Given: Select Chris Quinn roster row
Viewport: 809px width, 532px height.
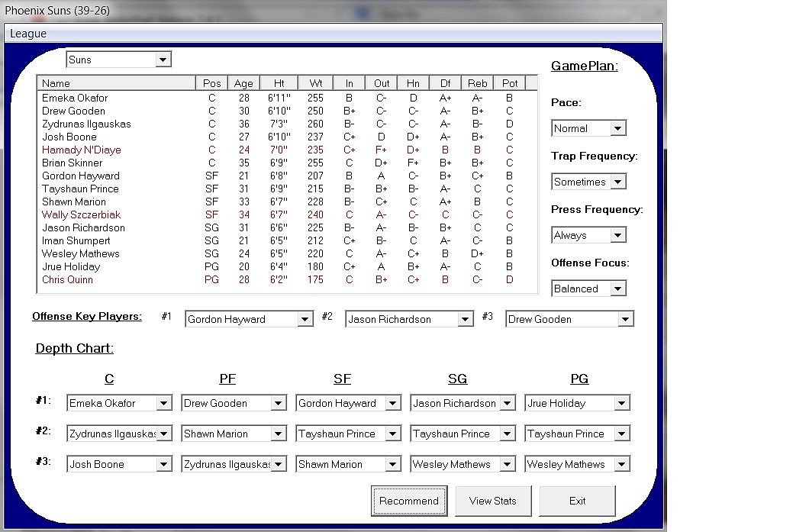Looking at the screenshot, I should pos(287,279).
